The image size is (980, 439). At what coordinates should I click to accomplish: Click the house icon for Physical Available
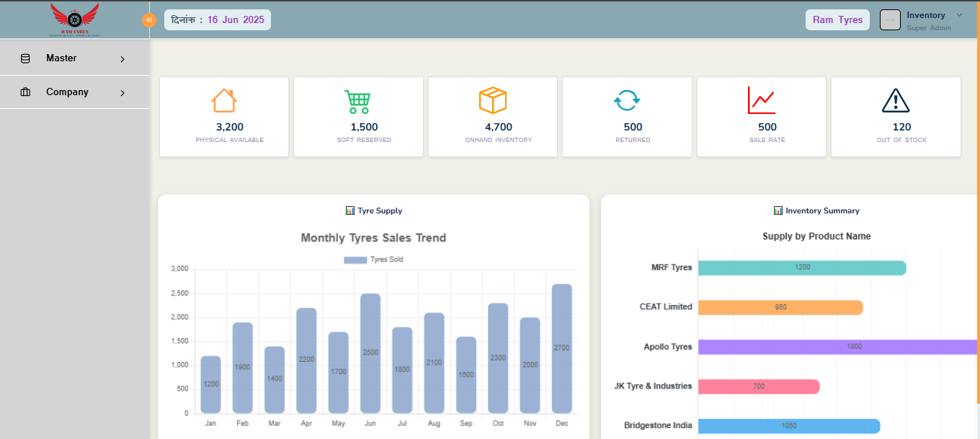(223, 101)
